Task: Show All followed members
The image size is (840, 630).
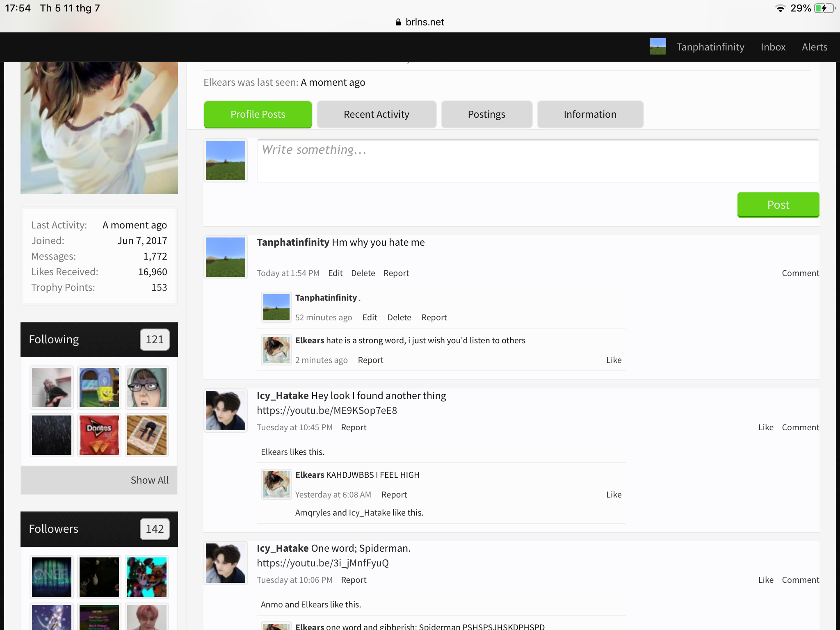Action: point(150,480)
